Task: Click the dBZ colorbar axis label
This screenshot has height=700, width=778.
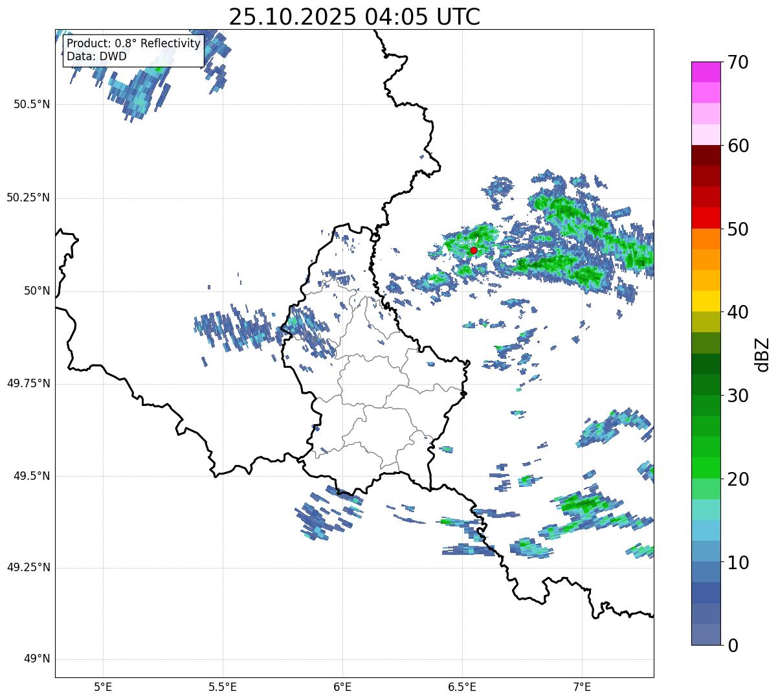Action: 763,354
